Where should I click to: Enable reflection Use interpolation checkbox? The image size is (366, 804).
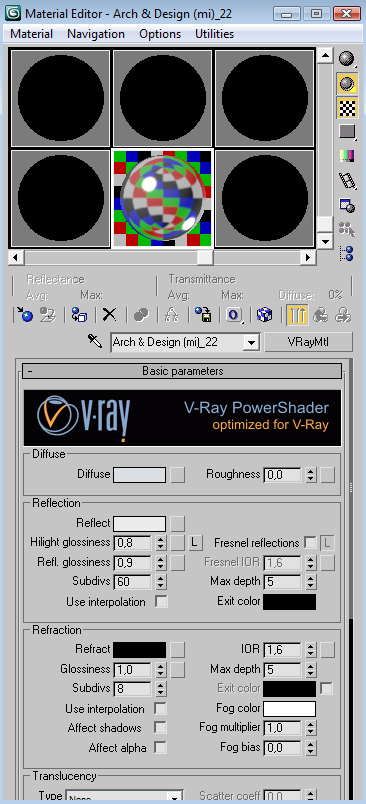coord(161,601)
